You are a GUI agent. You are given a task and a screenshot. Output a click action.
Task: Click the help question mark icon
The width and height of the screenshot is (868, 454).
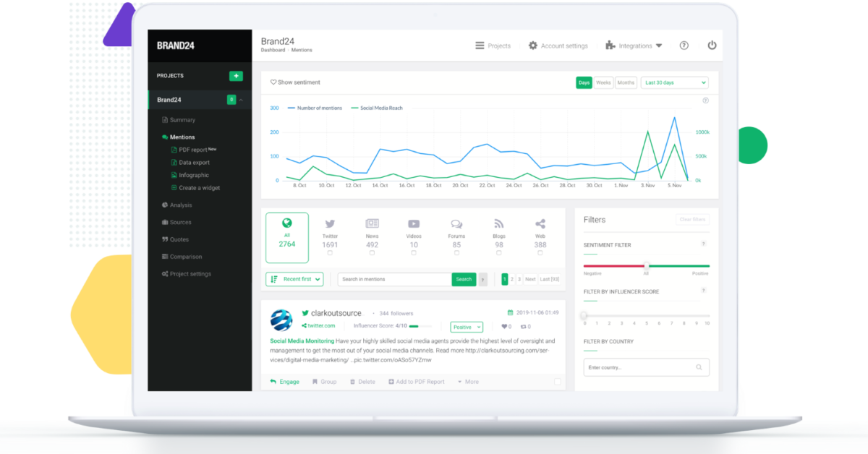684,45
